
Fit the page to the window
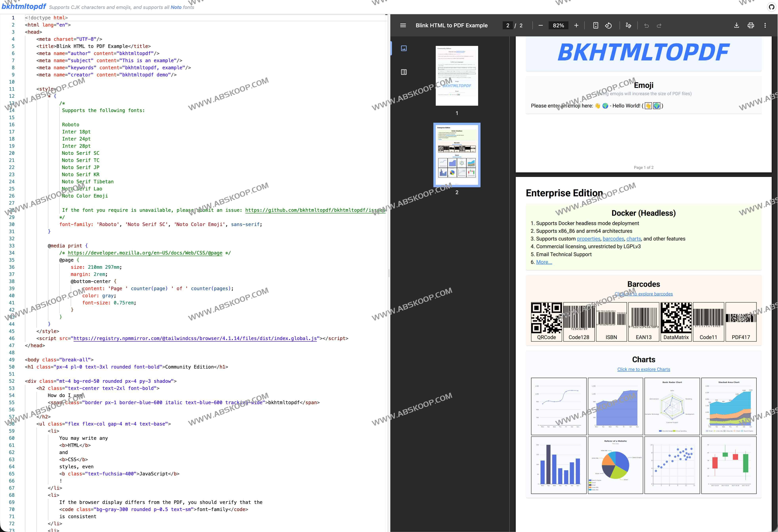click(596, 25)
